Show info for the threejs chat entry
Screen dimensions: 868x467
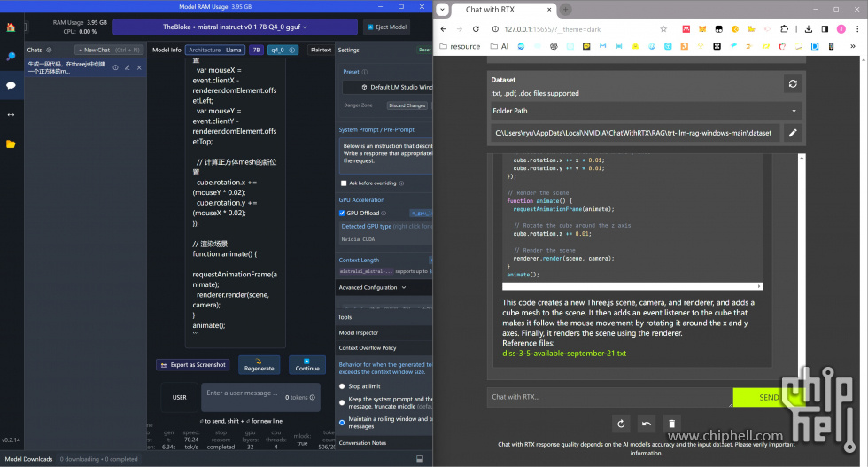pos(116,67)
